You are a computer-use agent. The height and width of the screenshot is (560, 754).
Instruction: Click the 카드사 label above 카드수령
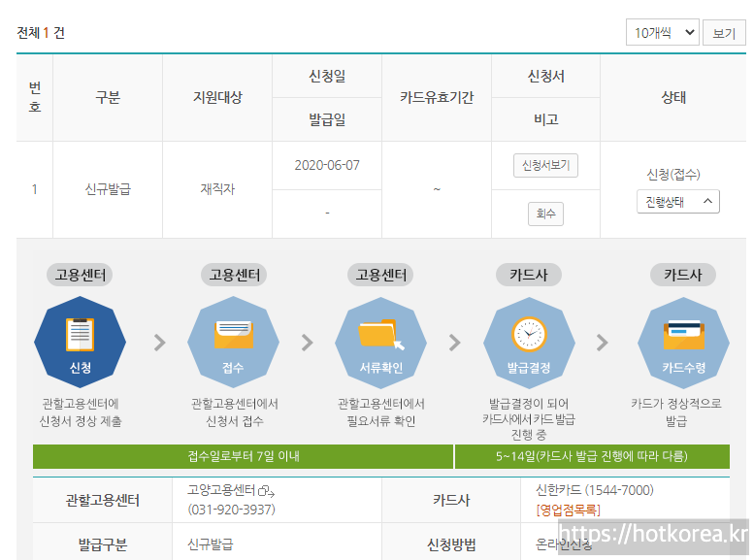[x=683, y=275]
